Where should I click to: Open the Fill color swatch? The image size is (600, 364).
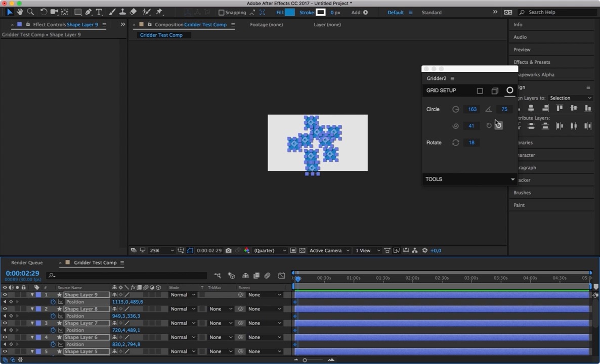click(x=289, y=13)
